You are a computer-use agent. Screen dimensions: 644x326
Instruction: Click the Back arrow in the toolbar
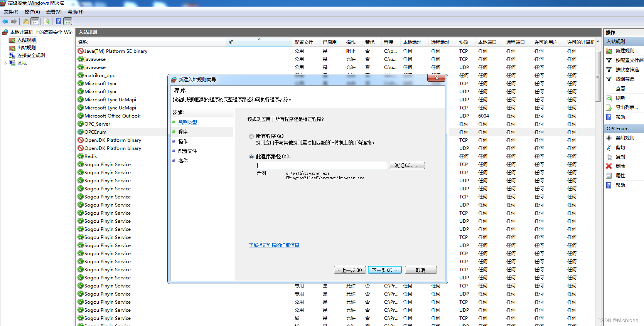point(5,22)
